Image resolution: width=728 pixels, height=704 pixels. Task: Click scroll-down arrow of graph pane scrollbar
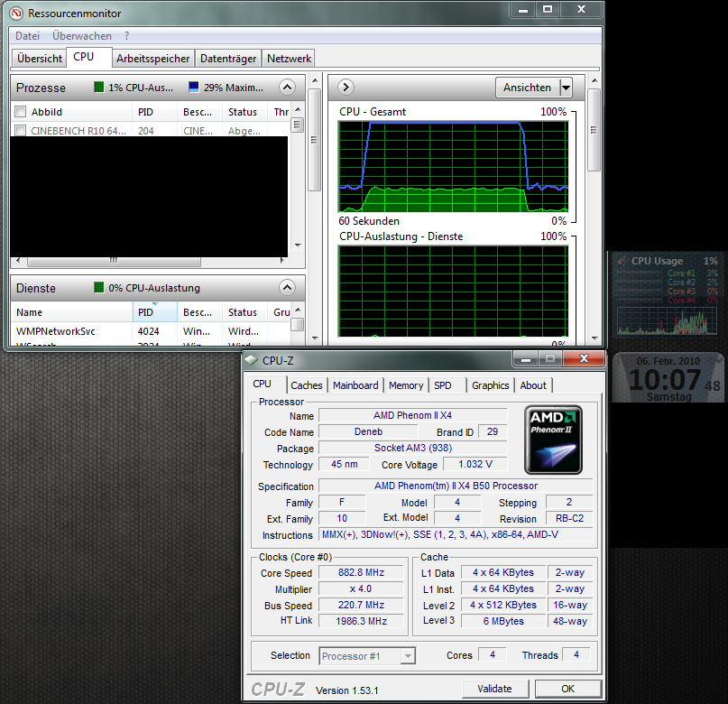point(594,338)
